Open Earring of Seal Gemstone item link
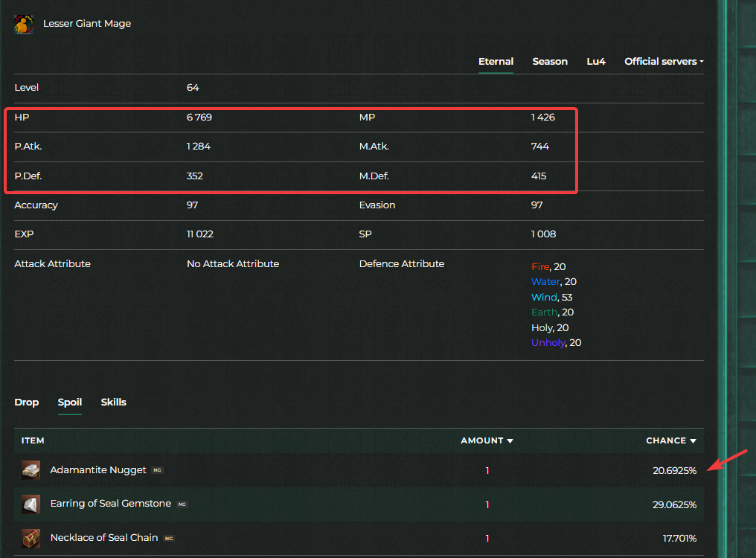 pos(111,504)
